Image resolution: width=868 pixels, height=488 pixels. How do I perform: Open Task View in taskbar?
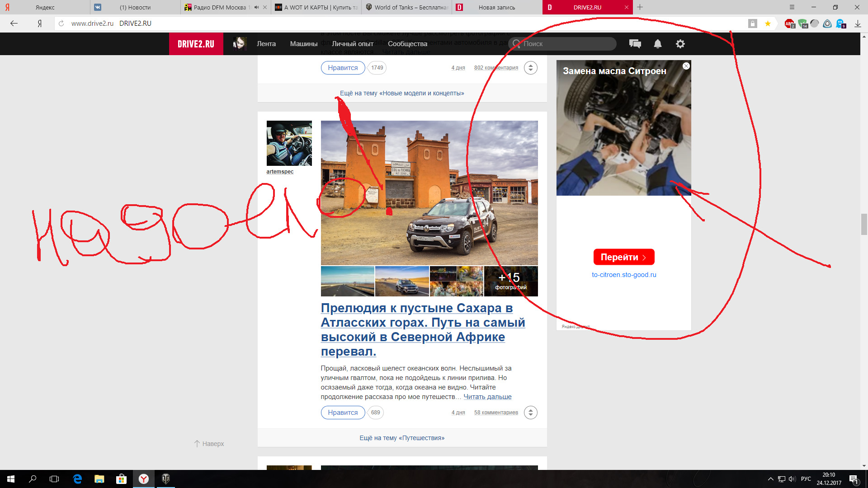(x=54, y=479)
